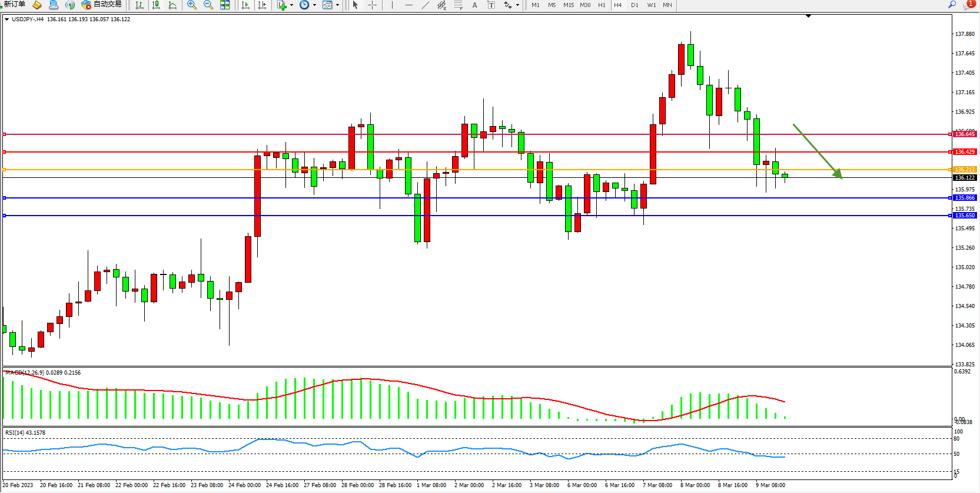This screenshot has width=980, height=493.
Task: Switch chart to bar chart mode
Action: 139,5
